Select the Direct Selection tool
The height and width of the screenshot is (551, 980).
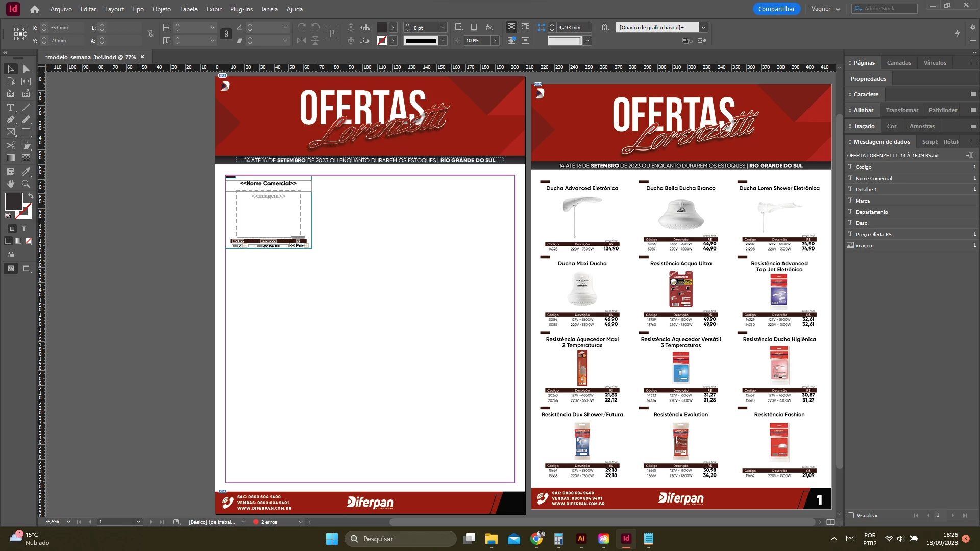click(x=26, y=69)
